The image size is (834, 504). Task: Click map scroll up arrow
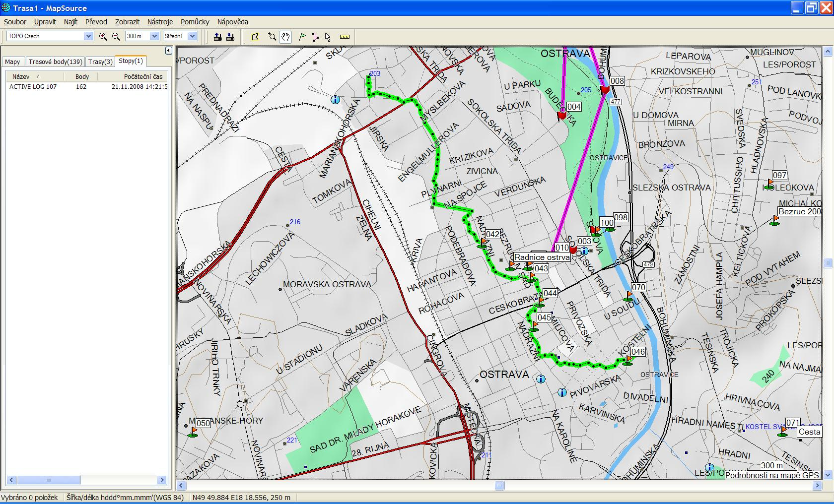[828, 51]
